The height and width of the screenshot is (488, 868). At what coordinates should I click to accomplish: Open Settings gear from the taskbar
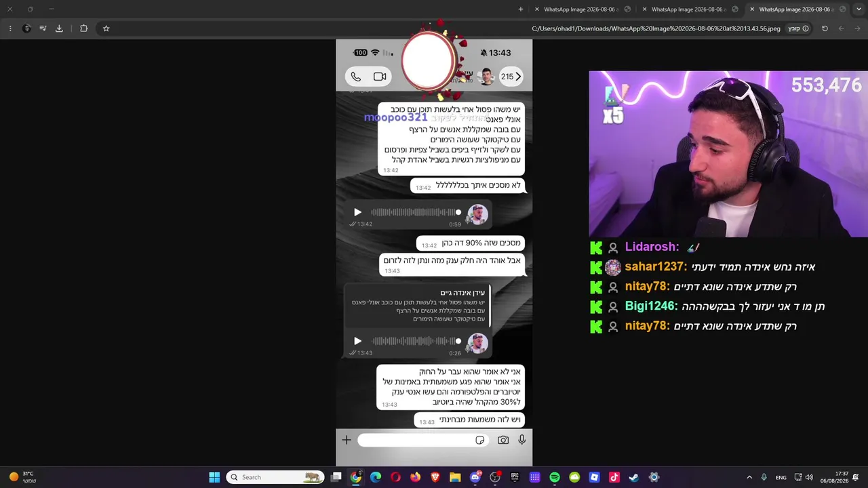pyautogui.click(x=654, y=477)
